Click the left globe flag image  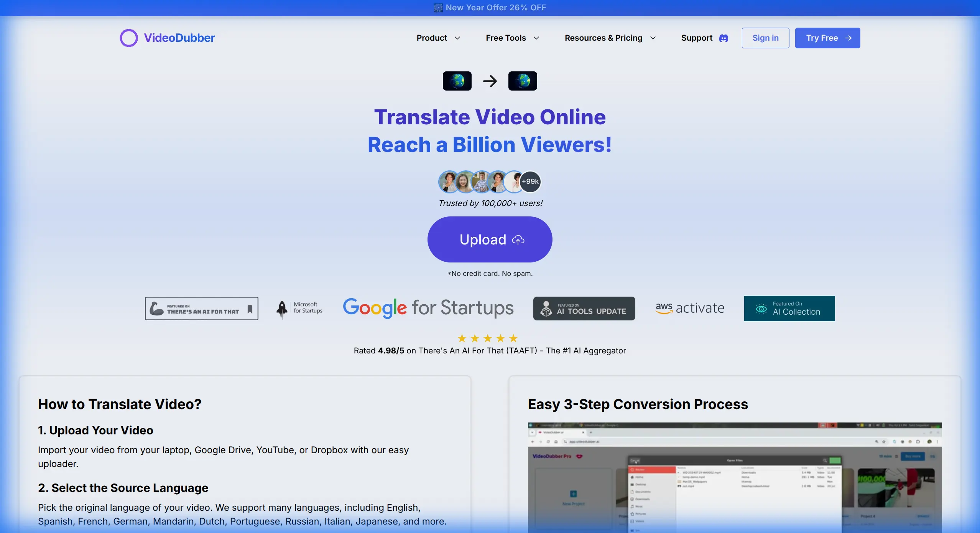tap(456, 81)
